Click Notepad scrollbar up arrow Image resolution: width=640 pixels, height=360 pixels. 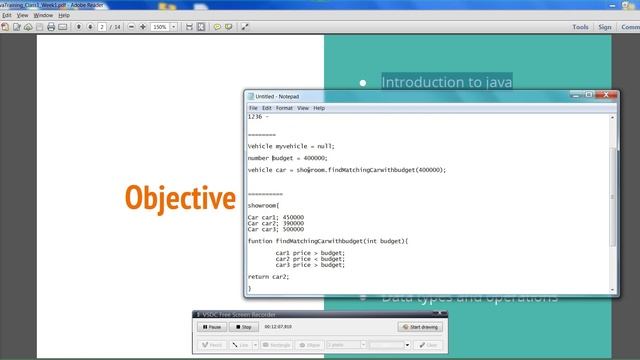pyautogui.click(x=612, y=118)
